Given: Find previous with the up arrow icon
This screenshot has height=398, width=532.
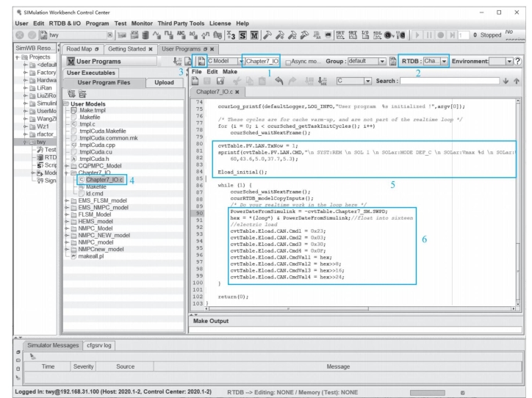Looking at the screenshot, I should pos(517,81).
